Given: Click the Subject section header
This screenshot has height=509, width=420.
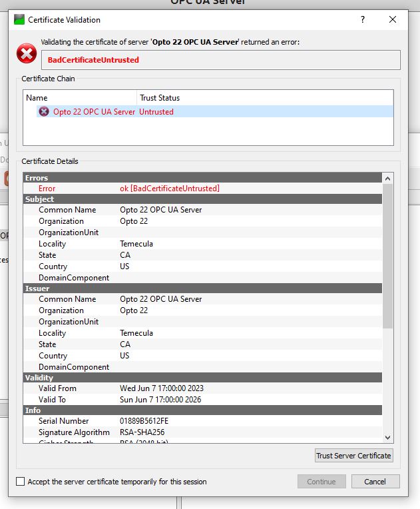Looking at the screenshot, I should [x=202, y=199].
